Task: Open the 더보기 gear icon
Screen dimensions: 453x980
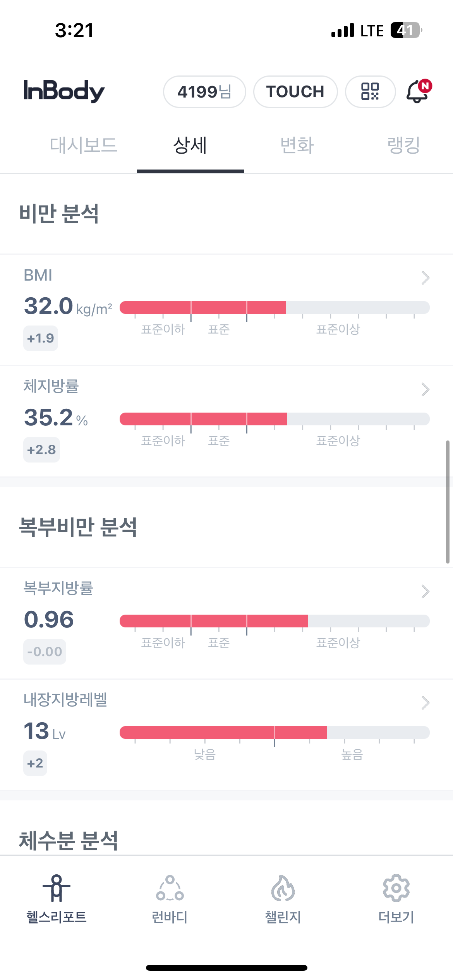Action: (x=396, y=888)
